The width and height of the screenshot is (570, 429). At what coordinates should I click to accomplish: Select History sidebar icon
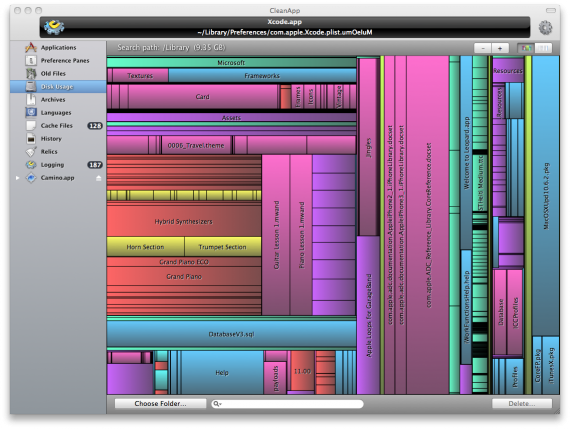(x=31, y=139)
